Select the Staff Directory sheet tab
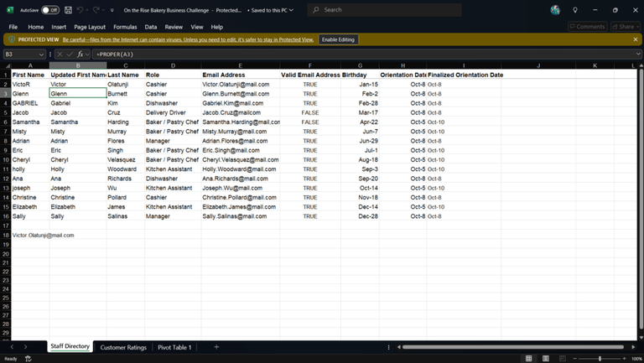This screenshot has height=363, width=644. pos(70,346)
